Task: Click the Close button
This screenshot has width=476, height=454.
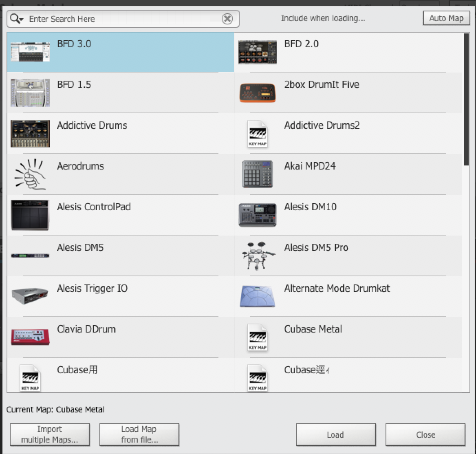Action: point(425,434)
